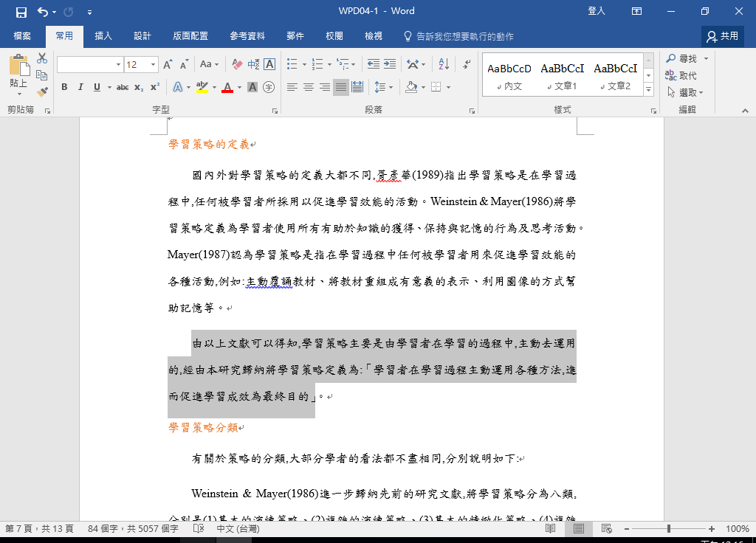Open the borders dropdown arrow
Viewport: 756px width, 543px height.
coord(448,88)
